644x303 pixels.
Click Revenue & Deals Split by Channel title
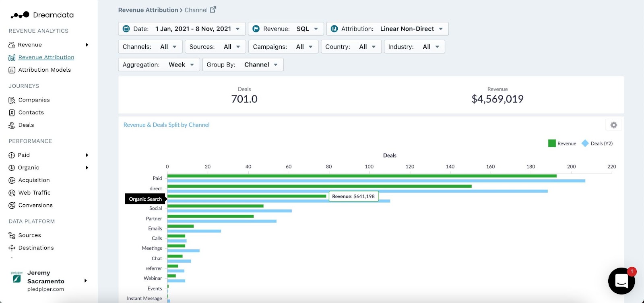(166, 125)
